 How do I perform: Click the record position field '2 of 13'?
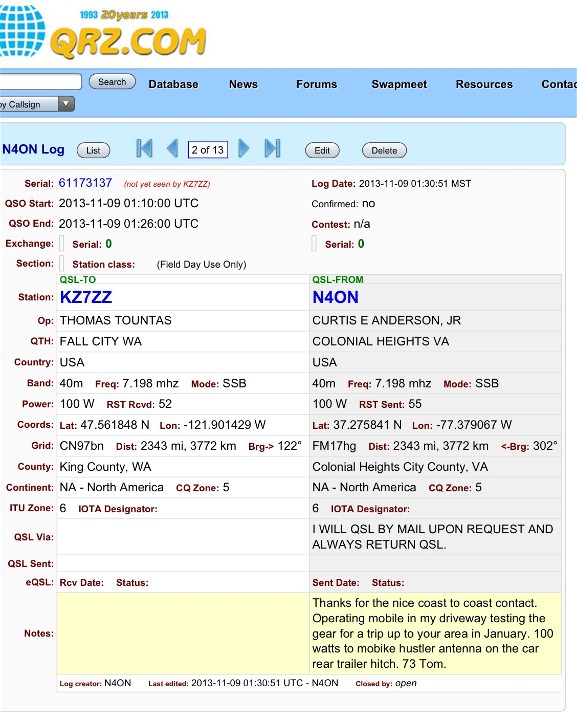pyautogui.click(x=207, y=150)
